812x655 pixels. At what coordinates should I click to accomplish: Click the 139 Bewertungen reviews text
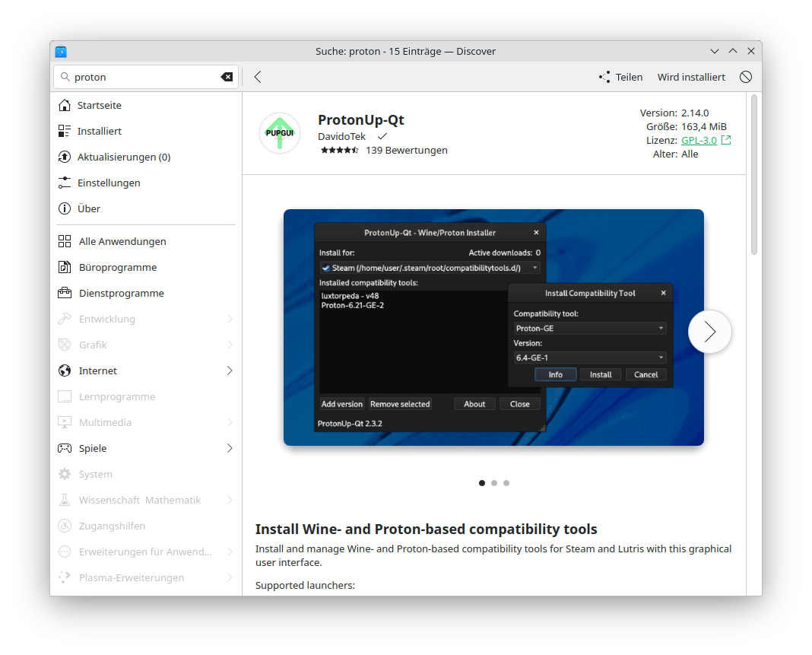(407, 151)
